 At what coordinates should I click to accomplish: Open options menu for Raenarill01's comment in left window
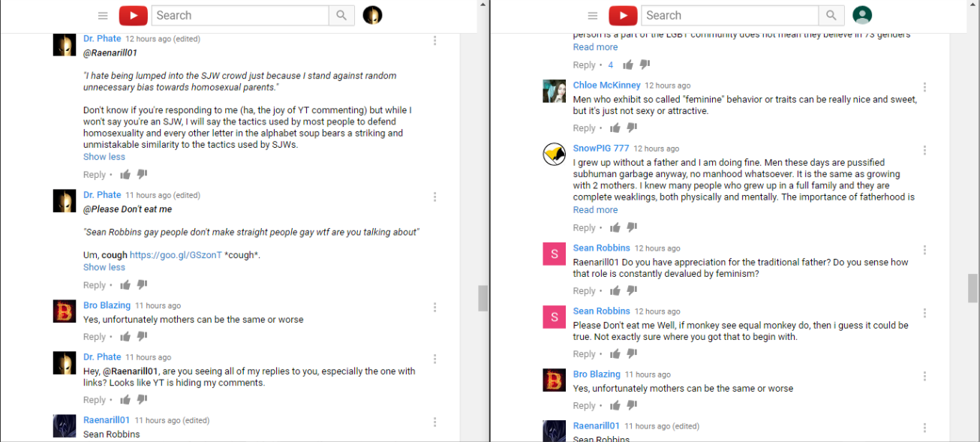coord(435,422)
